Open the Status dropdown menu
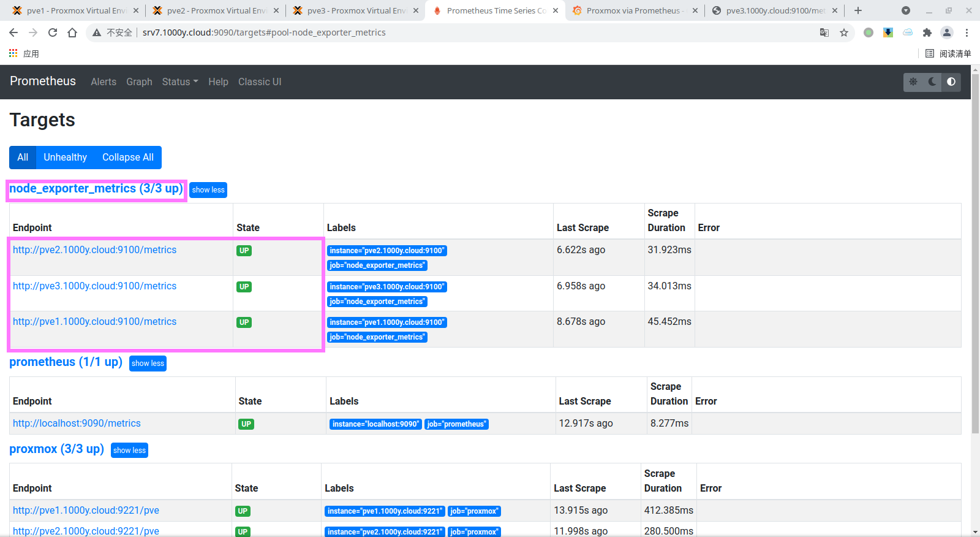The height and width of the screenshot is (537, 980). pos(180,82)
